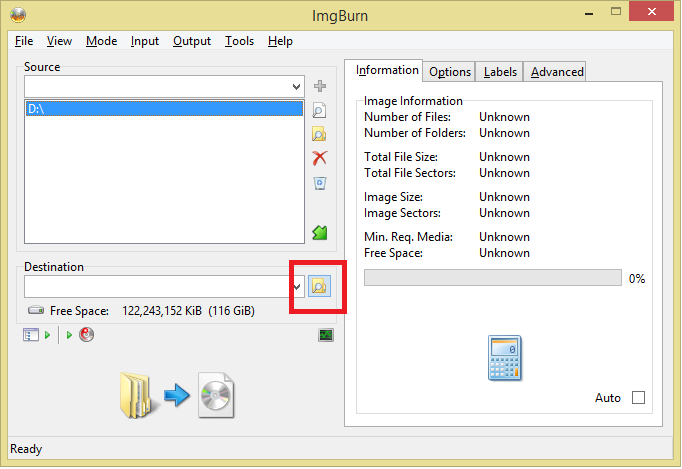Screen dimensions: 682x469
Task: Open the Help menu
Action: tap(280, 41)
